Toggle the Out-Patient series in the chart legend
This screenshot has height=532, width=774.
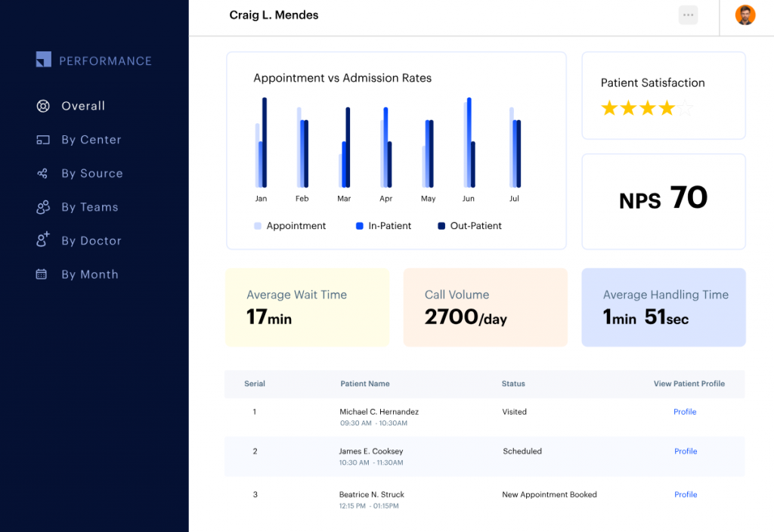click(x=469, y=225)
